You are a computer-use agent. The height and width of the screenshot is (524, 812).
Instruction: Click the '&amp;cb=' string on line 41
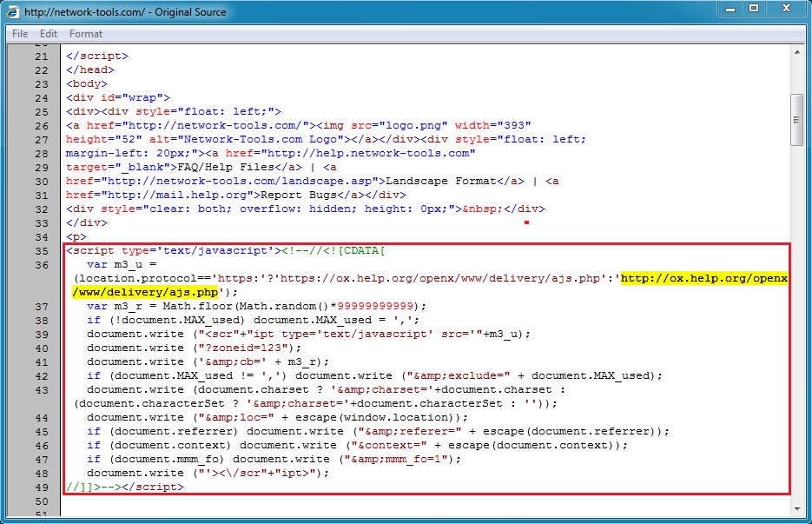click(x=233, y=361)
